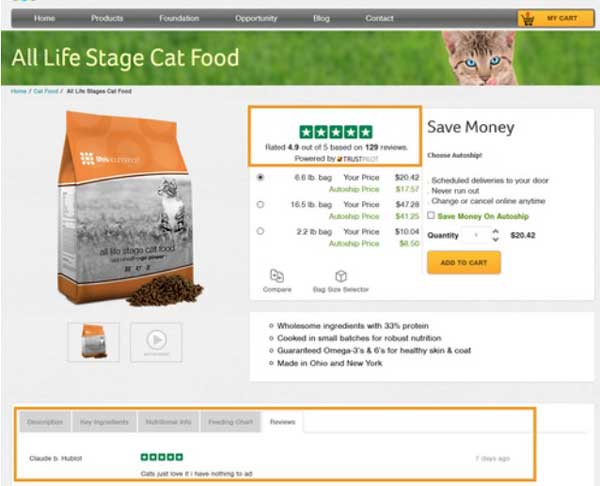Screen dimensions: 600x486
Task: Open the My Cart shopping cart icon
Action: pyautogui.click(x=550, y=18)
